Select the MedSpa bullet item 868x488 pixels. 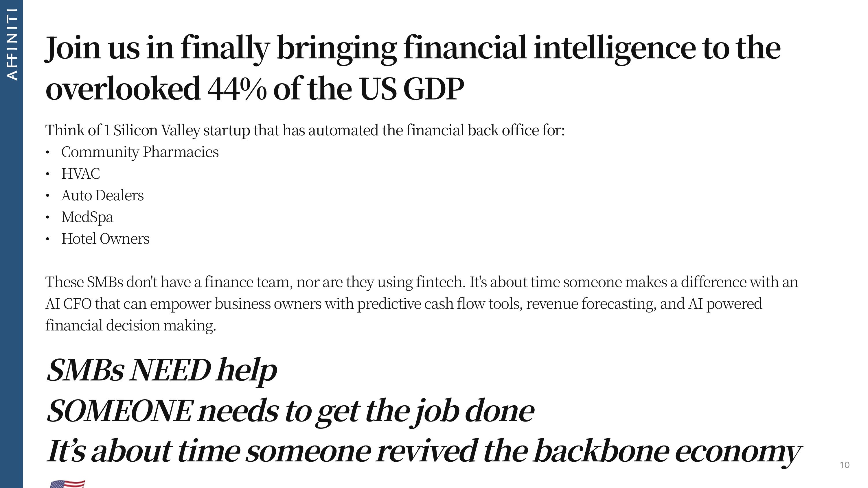pos(87,217)
